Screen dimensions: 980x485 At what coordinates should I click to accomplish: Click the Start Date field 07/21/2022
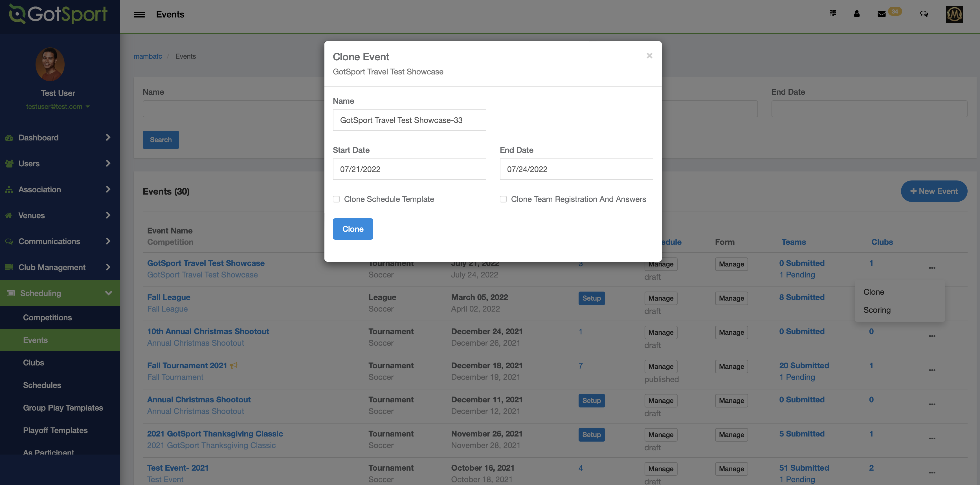409,169
